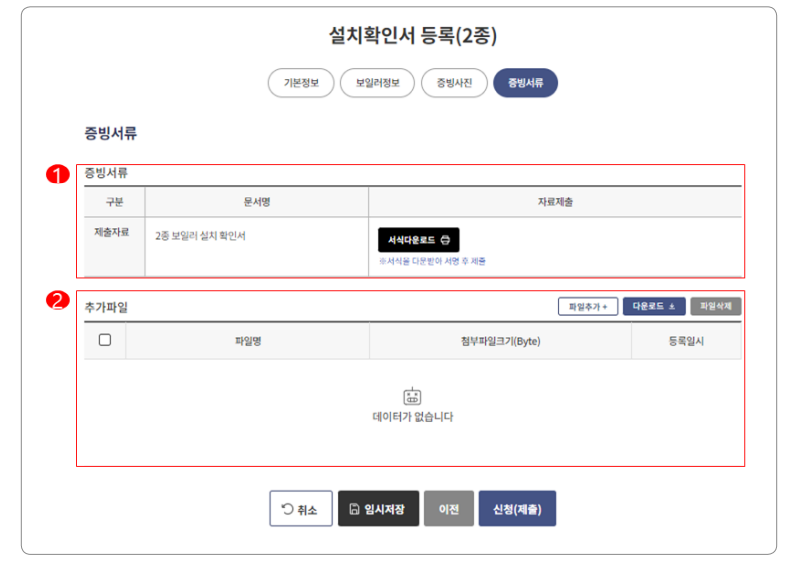Click the 서식다운로드 button
Image resolution: width=793 pixels, height=562 pixels.
(419, 240)
